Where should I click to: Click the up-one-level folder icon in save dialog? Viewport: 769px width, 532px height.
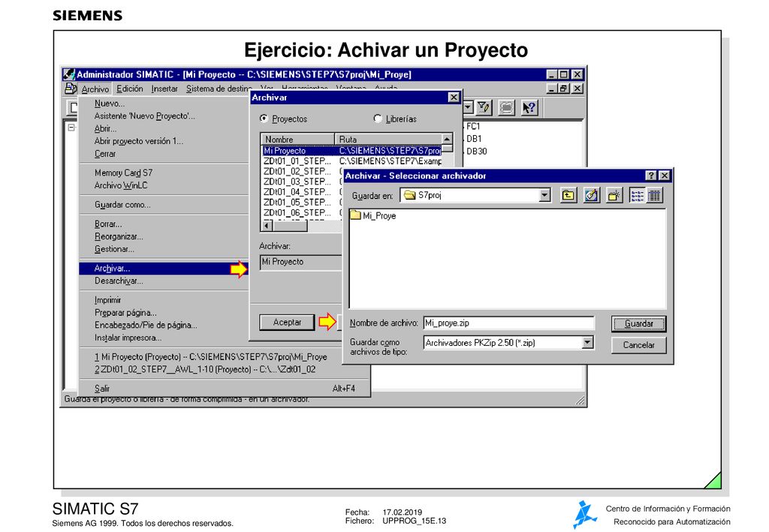(568, 195)
